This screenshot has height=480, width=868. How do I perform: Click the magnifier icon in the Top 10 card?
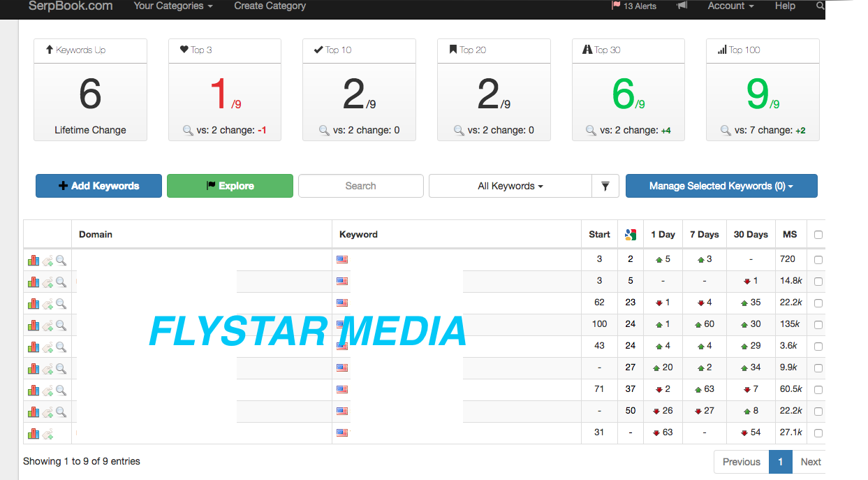pyautogui.click(x=325, y=130)
